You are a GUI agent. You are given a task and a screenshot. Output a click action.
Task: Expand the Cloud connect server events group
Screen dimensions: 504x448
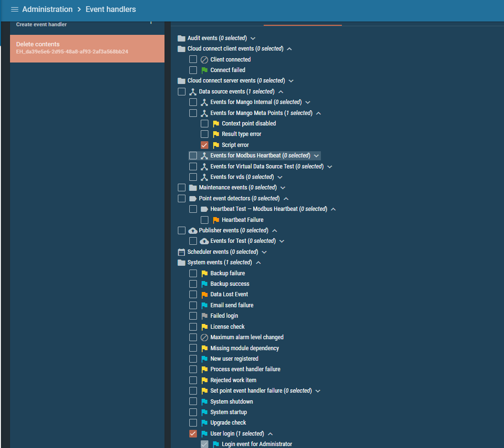[291, 81]
